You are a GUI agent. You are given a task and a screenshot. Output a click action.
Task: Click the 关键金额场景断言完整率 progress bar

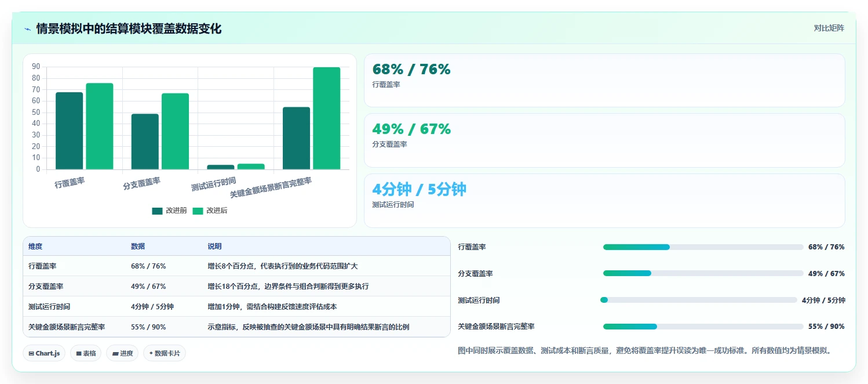click(x=703, y=327)
